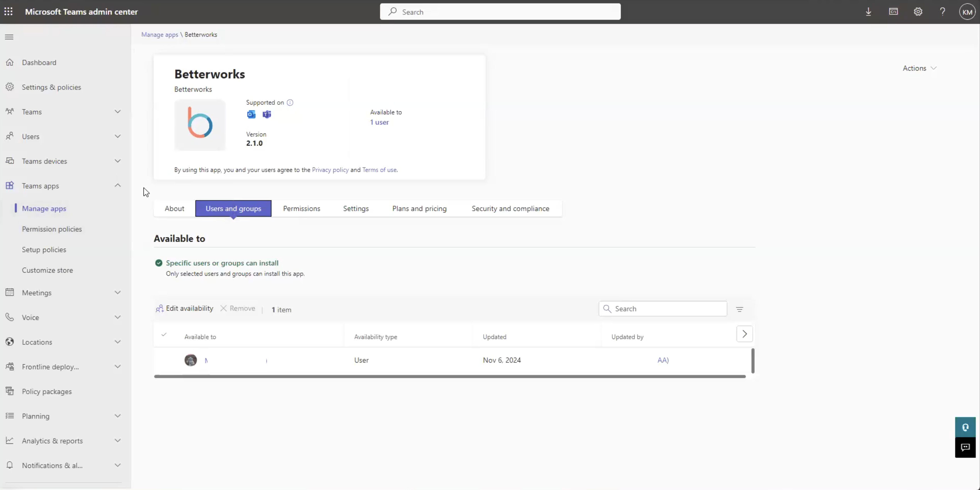This screenshot has width=980, height=490.
Task: Open the 1 user link
Action: pos(379,122)
